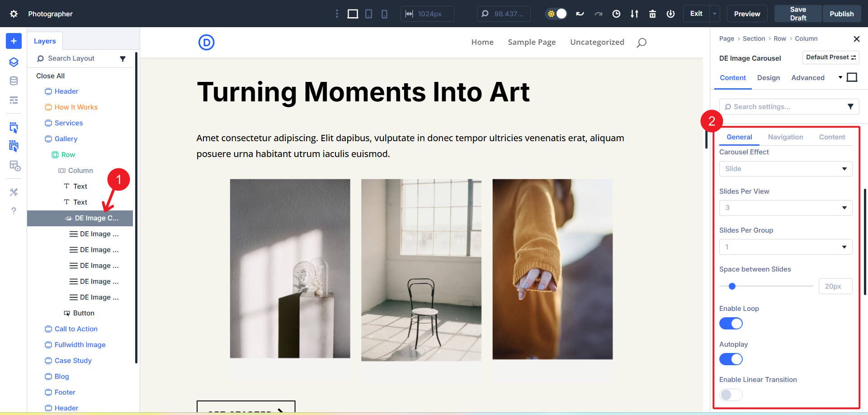This screenshot has height=415, width=868.
Task: Click the undo icon in the toolbar
Action: pyautogui.click(x=580, y=14)
